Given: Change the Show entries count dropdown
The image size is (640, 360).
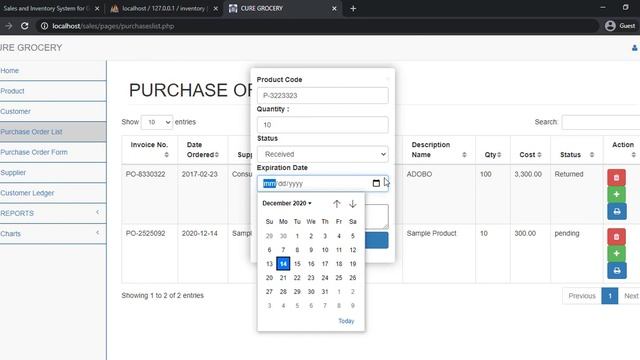Looking at the screenshot, I should pyautogui.click(x=157, y=122).
